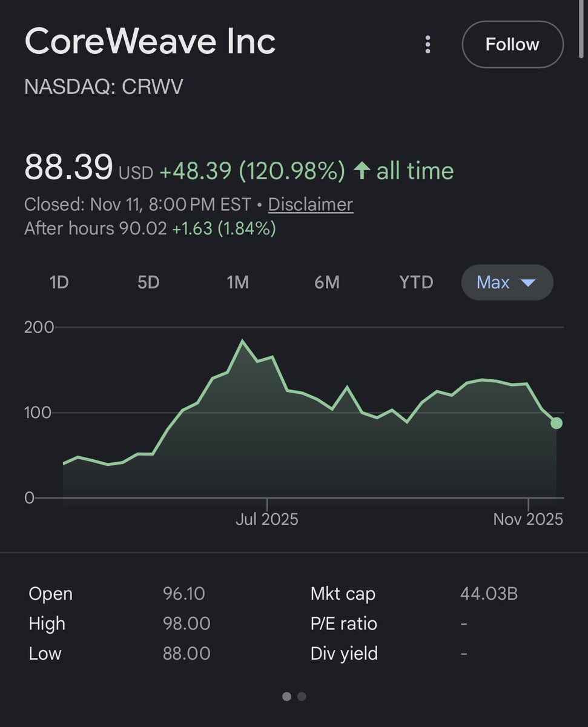Click the After hours 90.02 text
588x727 pixels.
(95, 228)
